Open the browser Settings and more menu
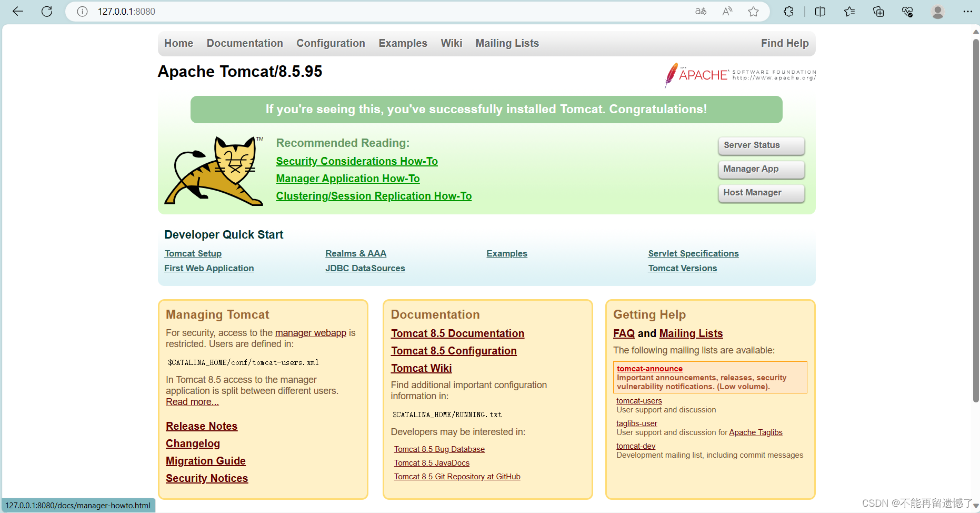The height and width of the screenshot is (513, 980). [967, 12]
